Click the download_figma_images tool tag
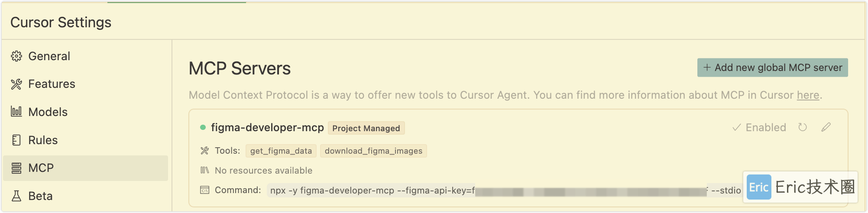 [x=373, y=151]
